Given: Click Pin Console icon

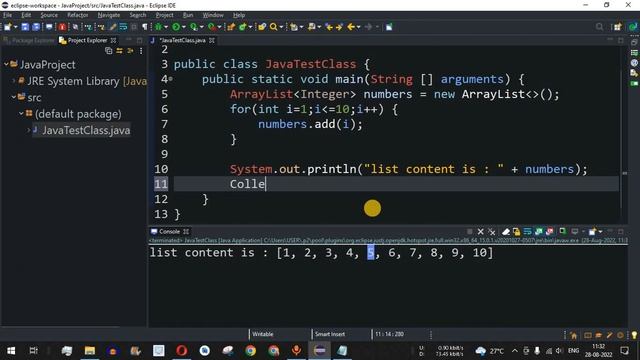Looking at the screenshot, I should coord(562,232).
